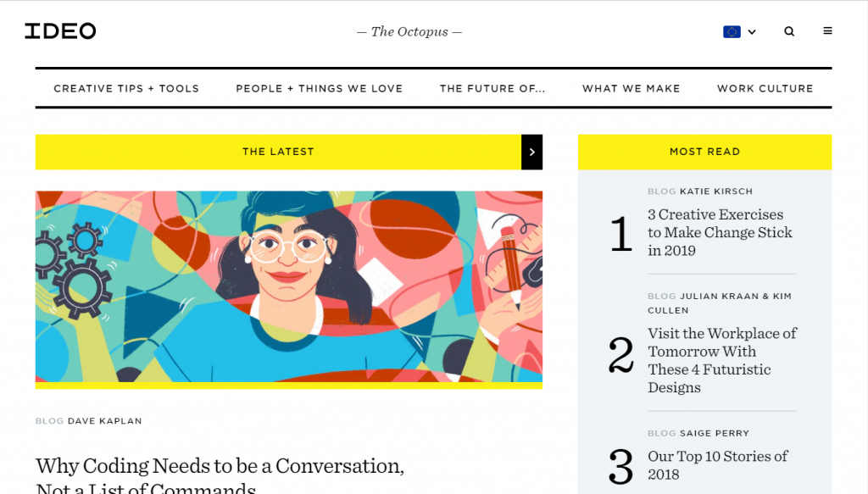Go to What We Make
Image resolution: width=868 pixels, height=494 pixels.
[631, 88]
